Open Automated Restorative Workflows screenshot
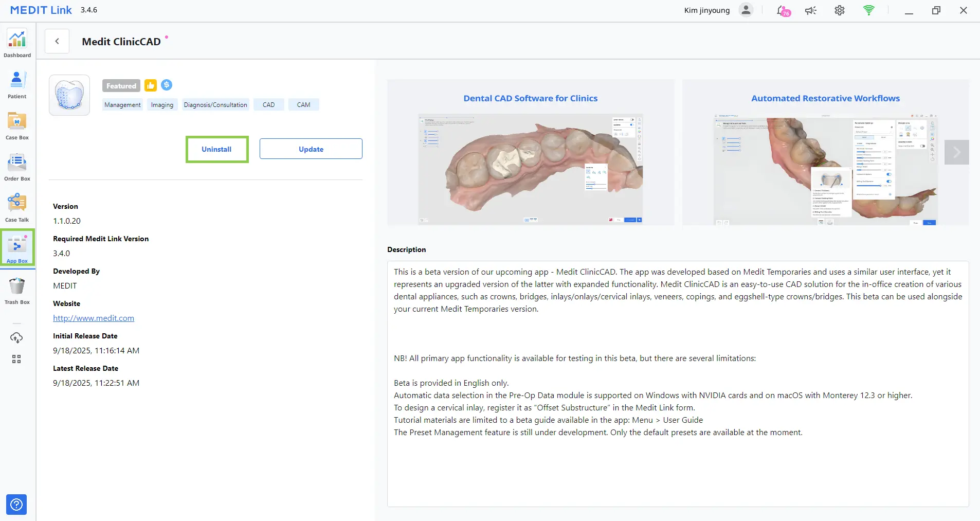 point(826,153)
